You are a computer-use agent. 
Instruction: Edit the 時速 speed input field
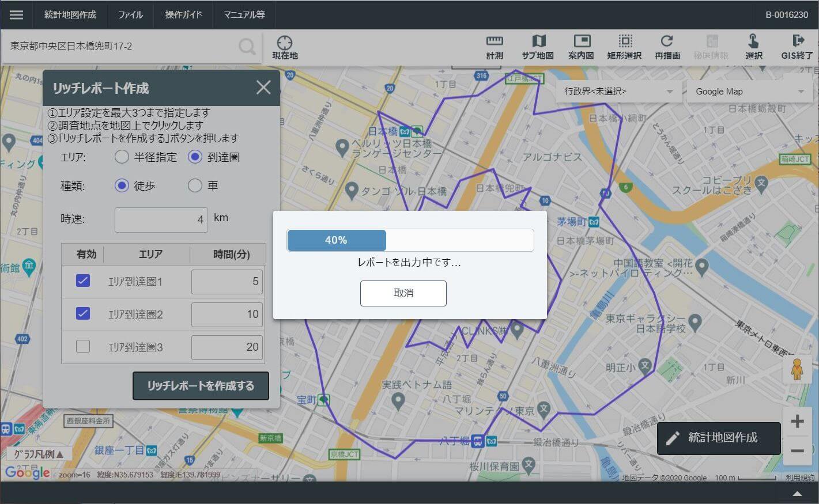coord(161,219)
